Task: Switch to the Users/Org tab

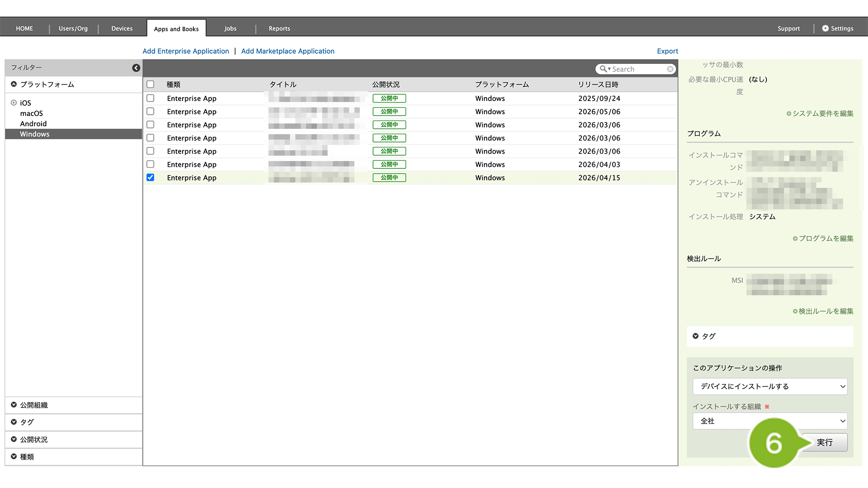Action: [x=73, y=28]
